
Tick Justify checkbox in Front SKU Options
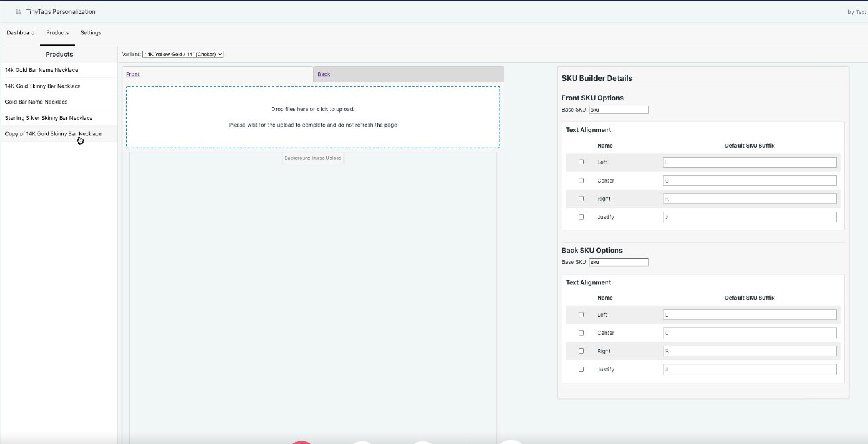[581, 217]
